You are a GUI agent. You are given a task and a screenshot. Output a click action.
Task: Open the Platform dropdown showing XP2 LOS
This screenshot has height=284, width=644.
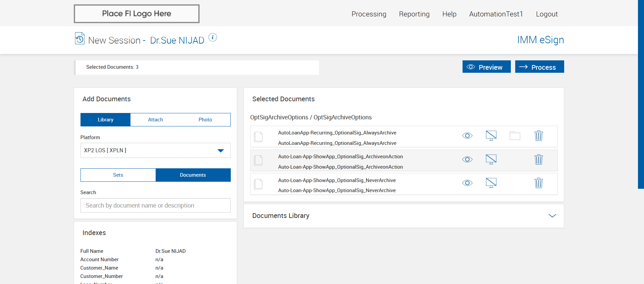click(155, 151)
